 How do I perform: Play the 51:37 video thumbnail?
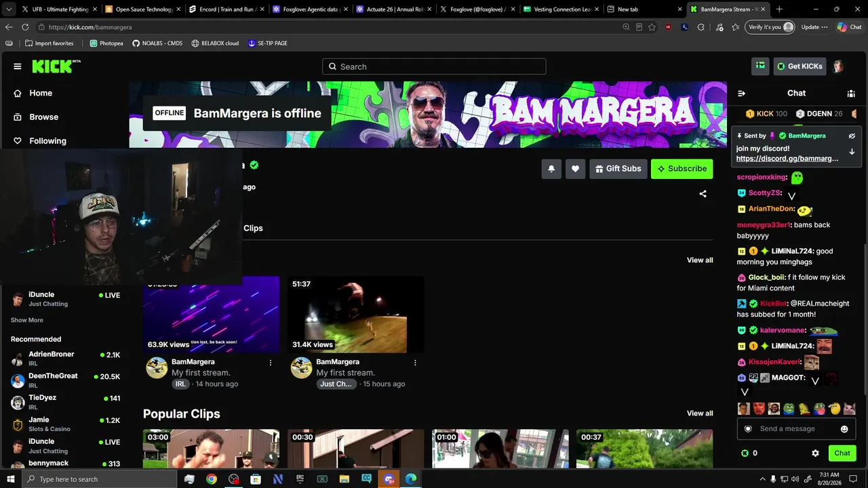click(355, 314)
